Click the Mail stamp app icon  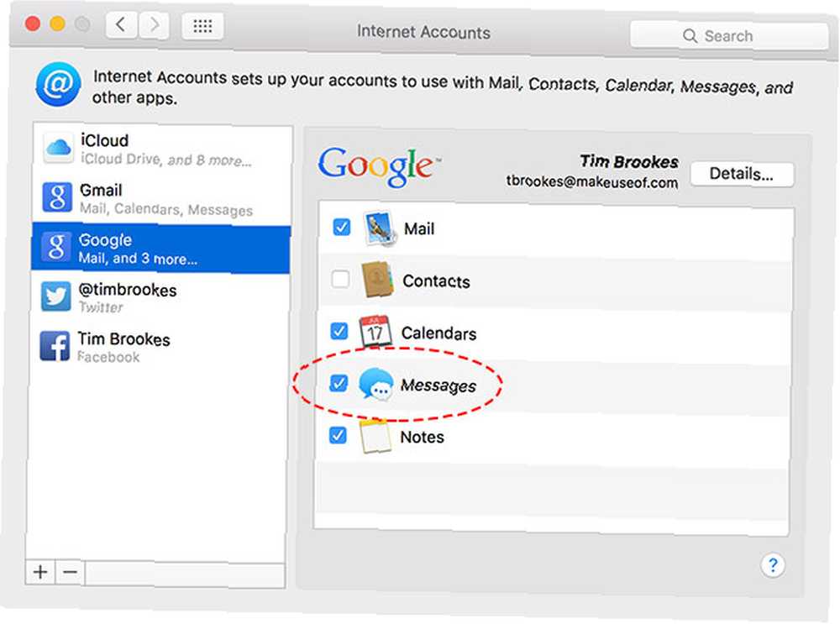(380, 228)
